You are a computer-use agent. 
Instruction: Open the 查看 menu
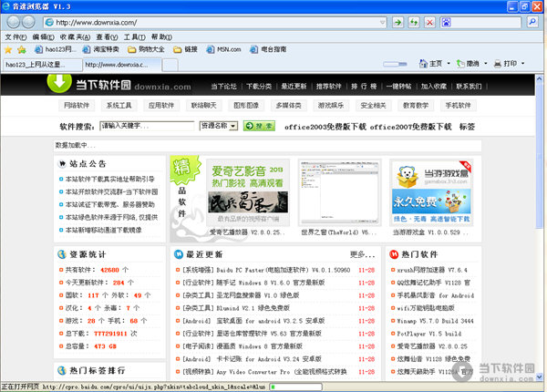[x=107, y=37]
